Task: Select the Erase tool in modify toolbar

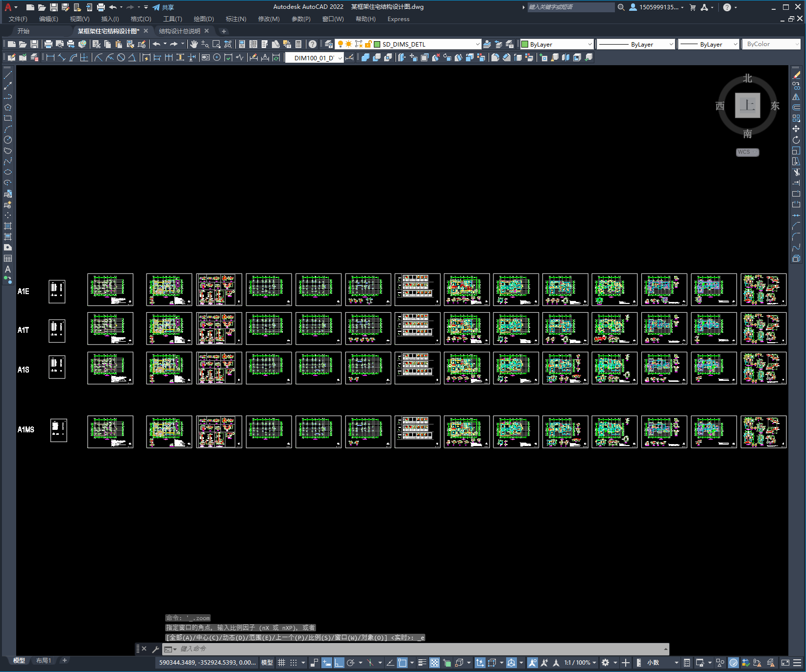Action: coord(796,75)
